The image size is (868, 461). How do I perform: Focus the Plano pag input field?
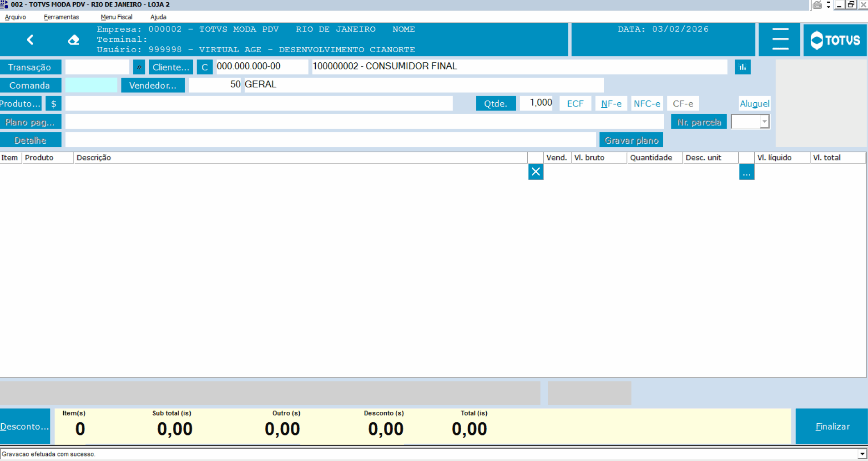pyautogui.click(x=364, y=122)
